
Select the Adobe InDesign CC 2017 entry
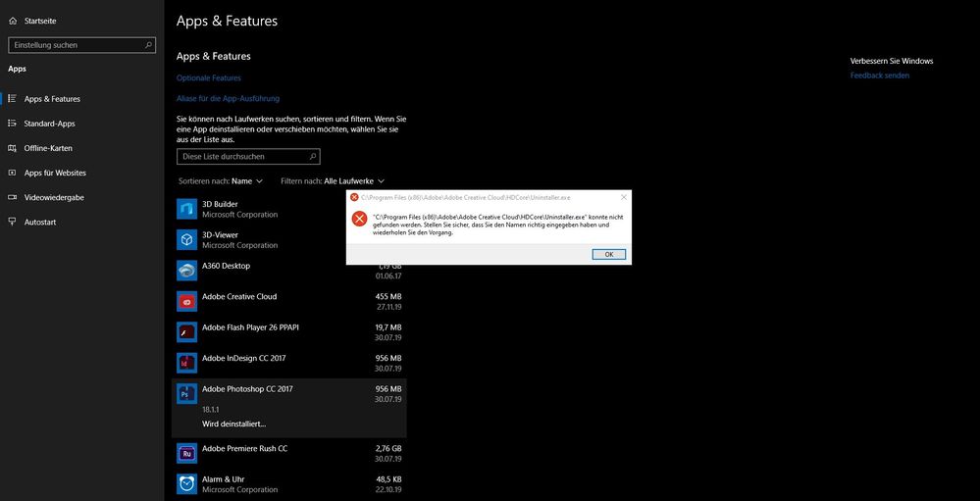click(288, 363)
